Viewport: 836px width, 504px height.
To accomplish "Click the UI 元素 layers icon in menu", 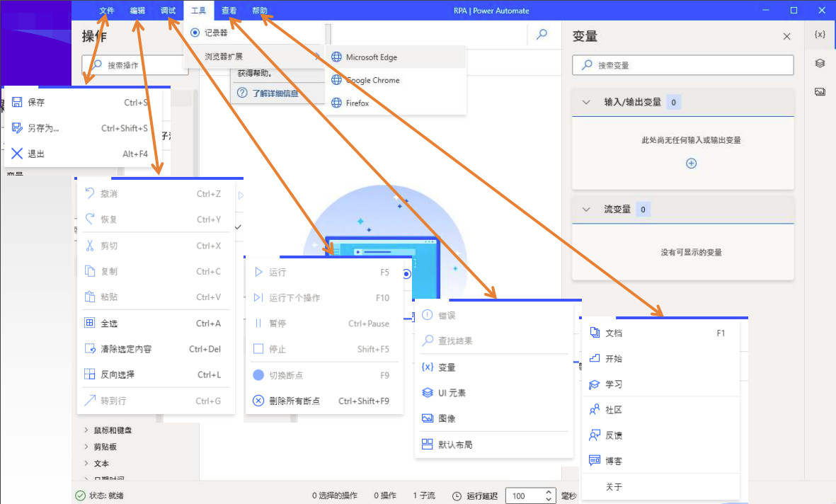I will pyautogui.click(x=427, y=393).
